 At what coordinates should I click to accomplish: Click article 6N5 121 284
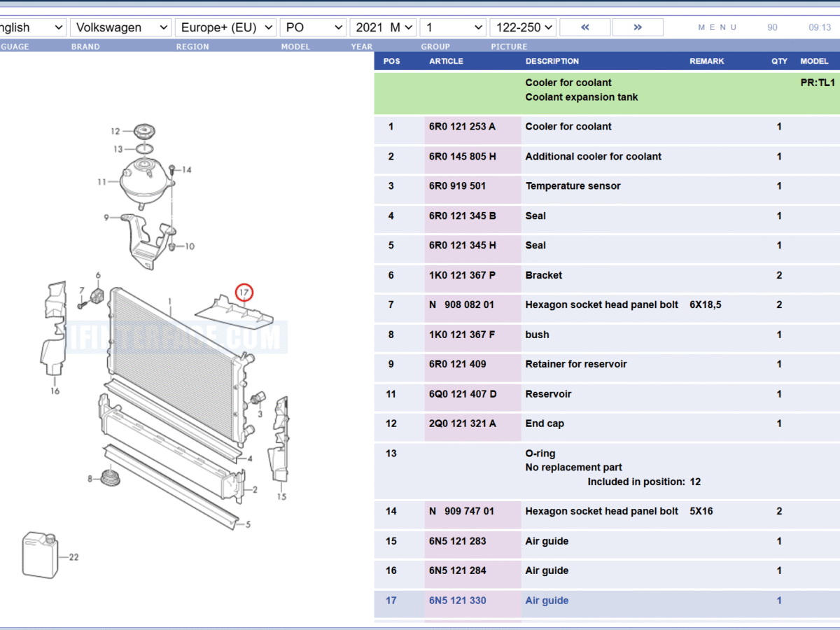coord(457,570)
